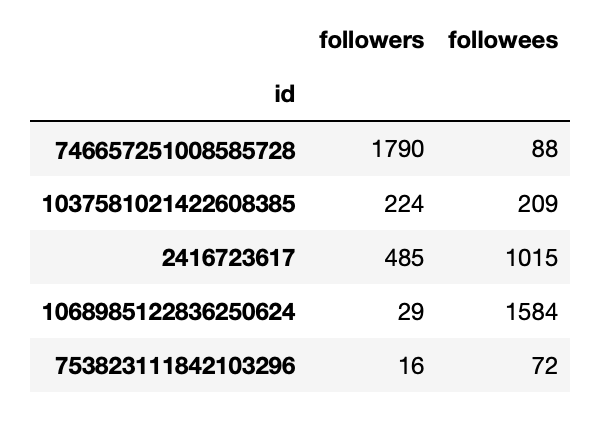Click followers value 1790
The width and height of the screenshot is (600, 422).
tap(398, 150)
